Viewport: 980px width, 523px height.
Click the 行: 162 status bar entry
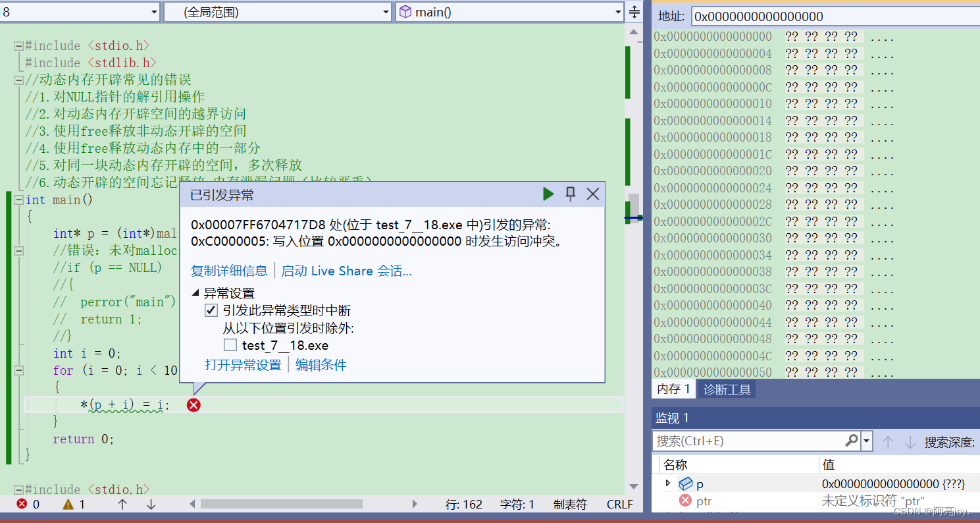pos(464,504)
